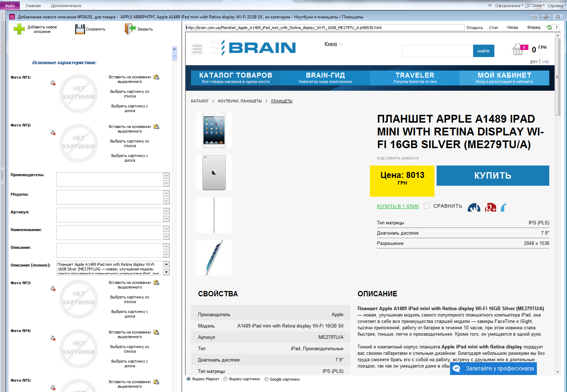Image resolution: width=567 pixels, height=392 pixels.
Task: Open the Traveler site tab
Action: coord(415,78)
